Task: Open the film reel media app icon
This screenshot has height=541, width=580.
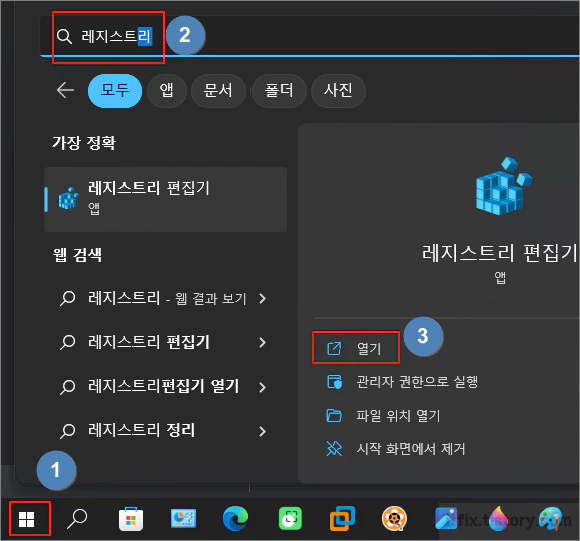Action: pyautogui.click(x=394, y=518)
